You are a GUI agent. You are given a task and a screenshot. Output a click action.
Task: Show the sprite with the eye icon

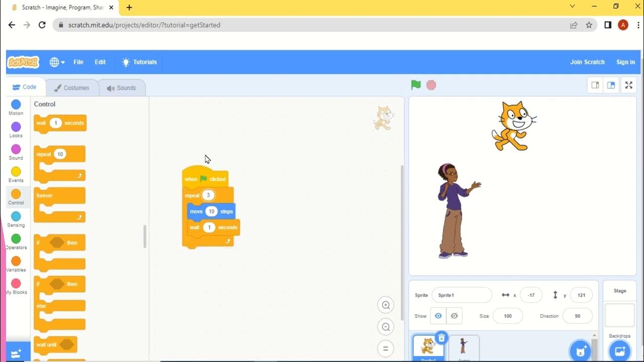438,316
